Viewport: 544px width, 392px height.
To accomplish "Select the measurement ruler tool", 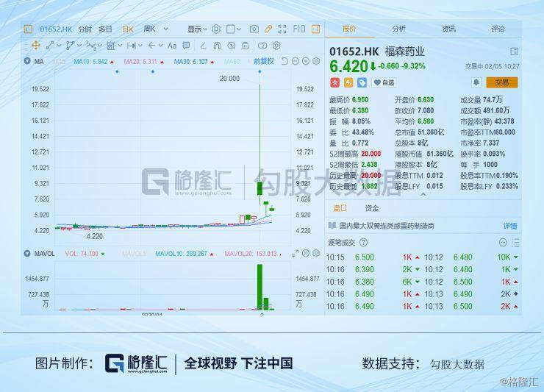I will [111, 45].
